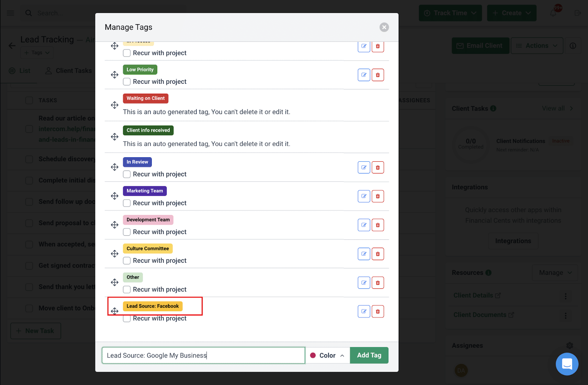The width and height of the screenshot is (588, 385).
Task: Toggle Recur with project for Other
Action: pyautogui.click(x=127, y=289)
